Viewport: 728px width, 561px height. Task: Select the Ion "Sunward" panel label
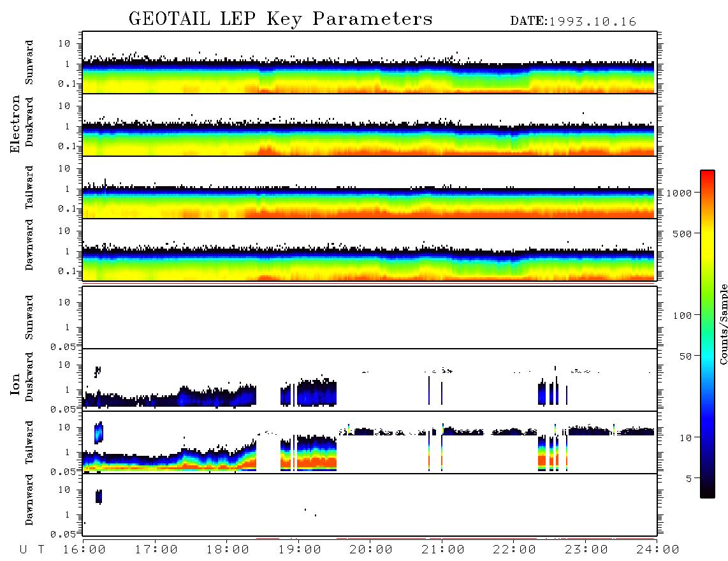pyautogui.click(x=29, y=317)
